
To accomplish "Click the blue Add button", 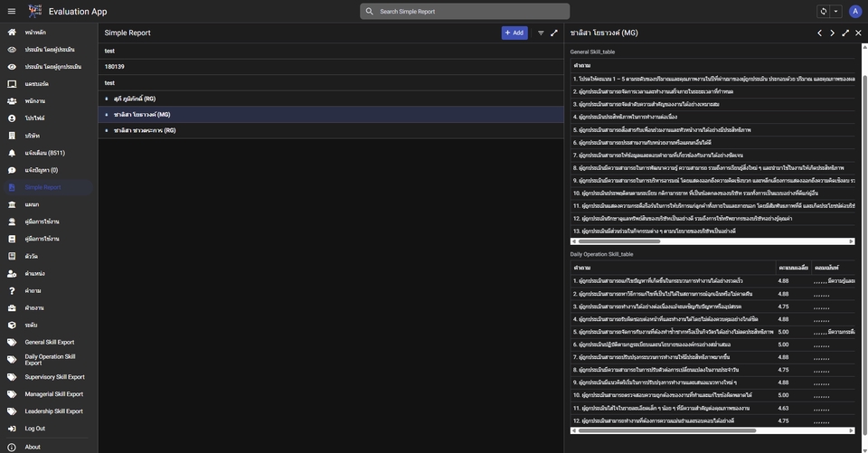I will (x=514, y=33).
